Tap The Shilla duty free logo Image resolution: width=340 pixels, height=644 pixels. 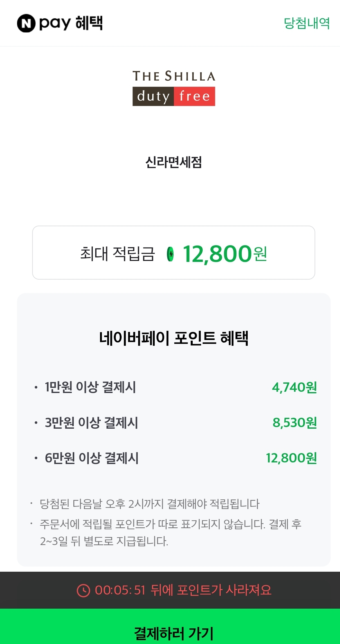point(174,88)
